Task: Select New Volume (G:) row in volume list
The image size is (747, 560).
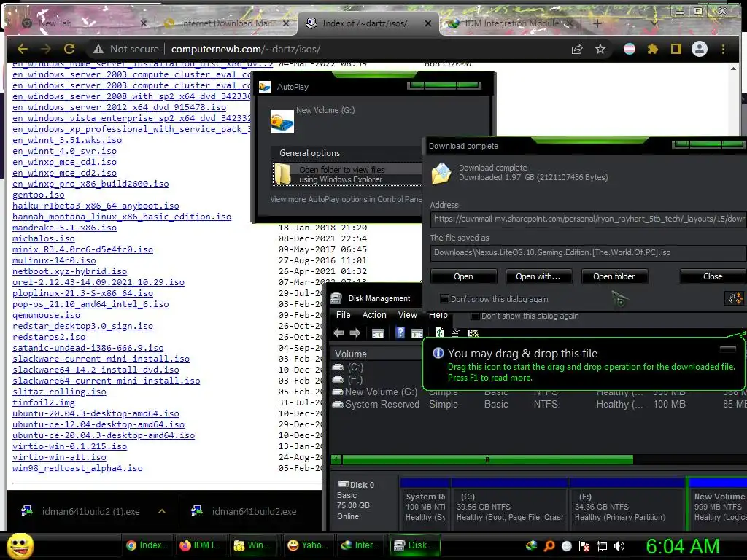Action: click(376, 392)
